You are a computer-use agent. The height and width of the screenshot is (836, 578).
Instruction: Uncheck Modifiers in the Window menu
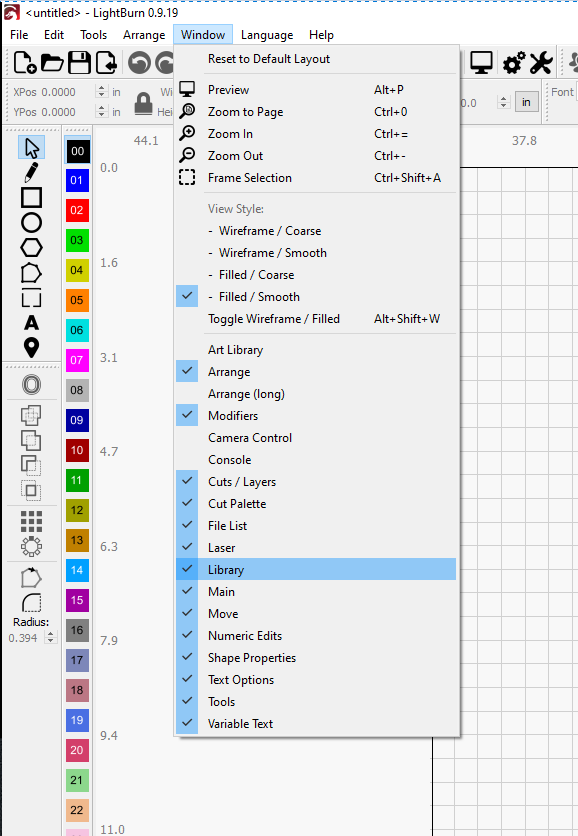pyautogui.click(x=316, y=415)
